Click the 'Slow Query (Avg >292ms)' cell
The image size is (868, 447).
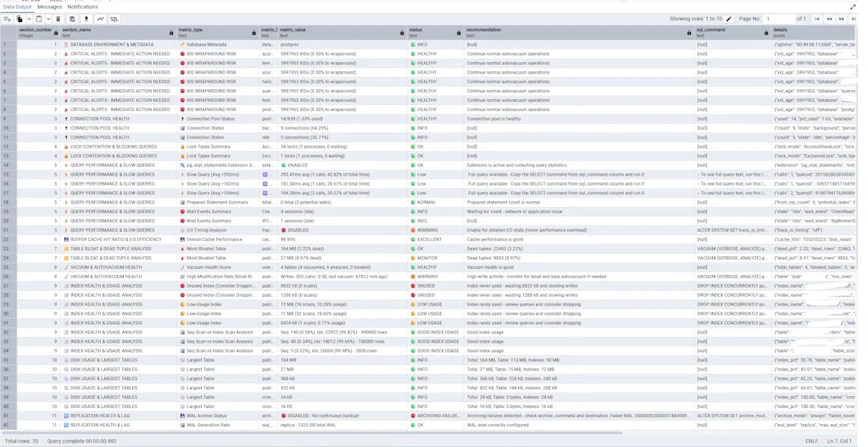pyautogui.click(x=218, y=175)
